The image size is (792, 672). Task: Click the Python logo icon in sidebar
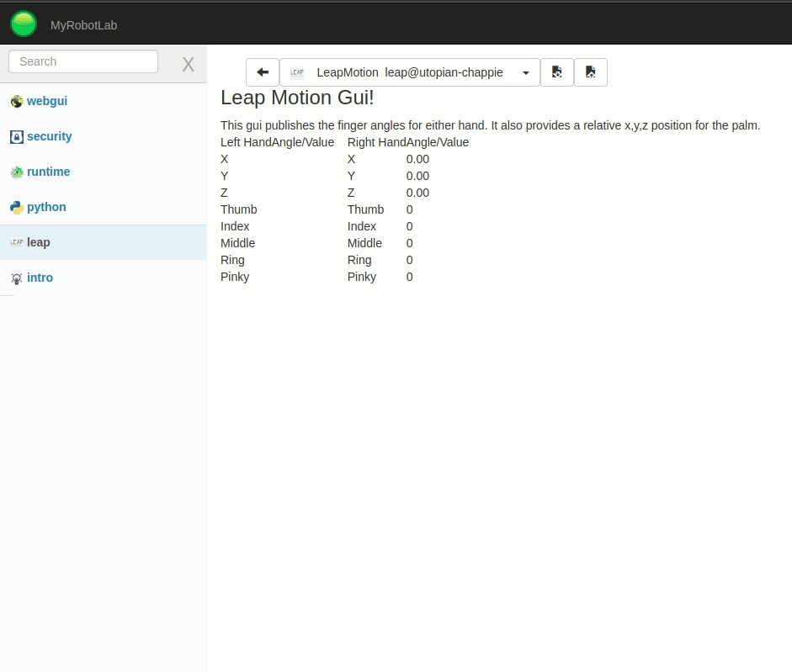click(x=16, y=208)
